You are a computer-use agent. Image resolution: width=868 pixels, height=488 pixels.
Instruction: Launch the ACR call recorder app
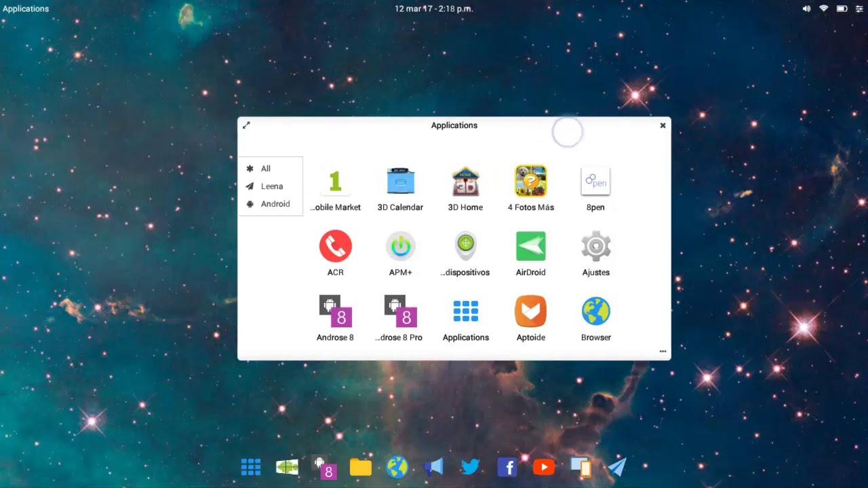(x=336, y=253)
